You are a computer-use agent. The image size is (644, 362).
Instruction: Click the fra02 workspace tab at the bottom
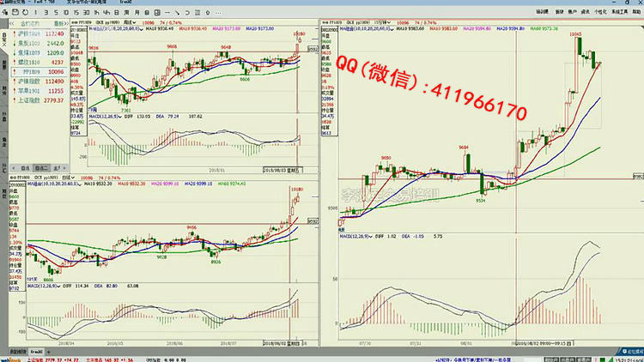click(x=37, y=352)
